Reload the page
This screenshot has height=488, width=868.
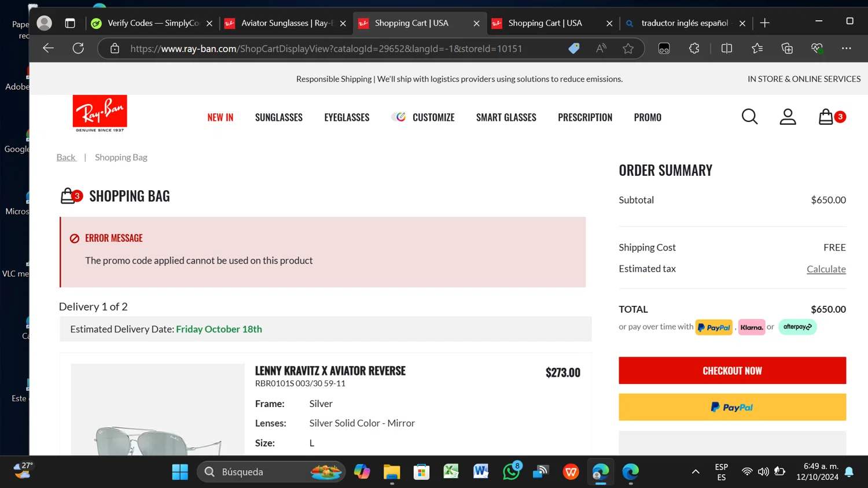(78, 49)
